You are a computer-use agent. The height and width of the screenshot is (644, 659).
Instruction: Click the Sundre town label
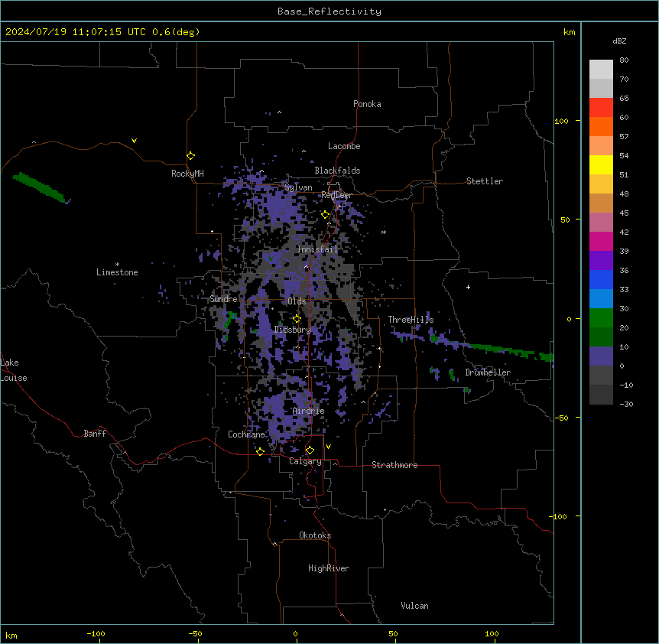[x=223, y=299]
